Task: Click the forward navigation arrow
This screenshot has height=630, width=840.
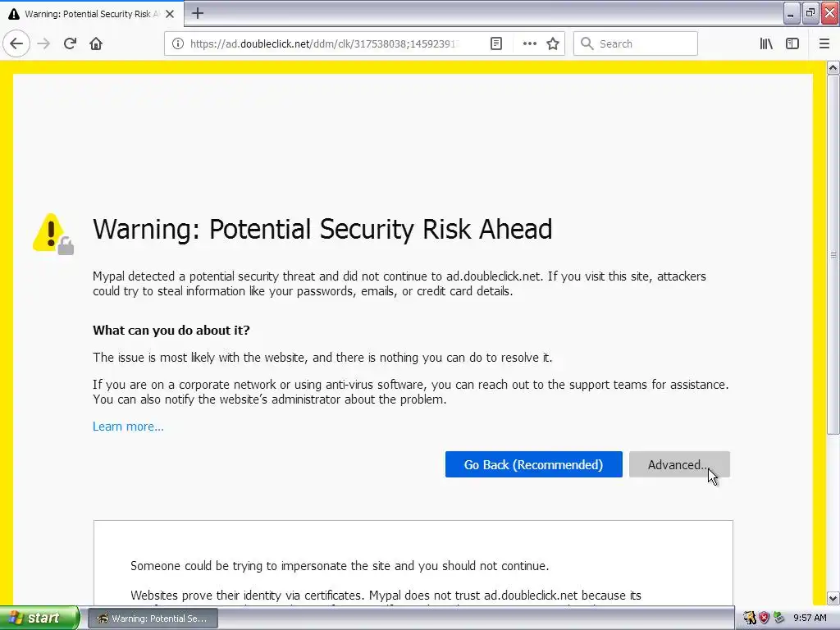Action: click(x=43, y=43)
